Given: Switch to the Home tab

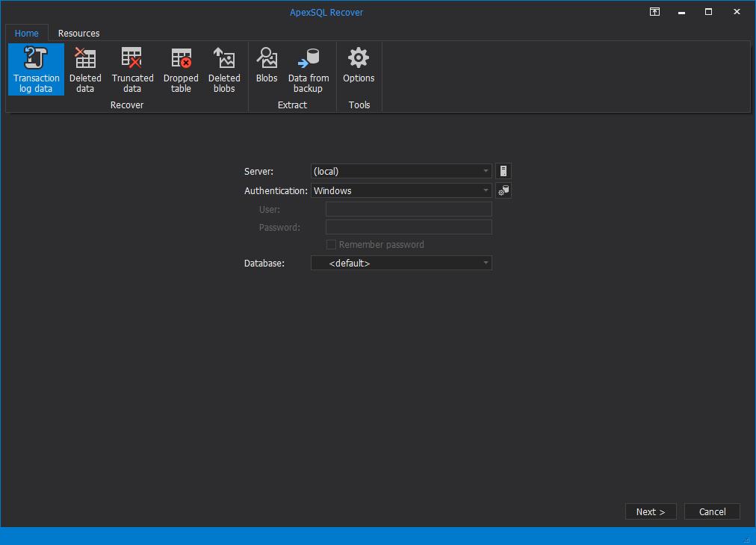Looking at the screenshot, I should [26, 34].
